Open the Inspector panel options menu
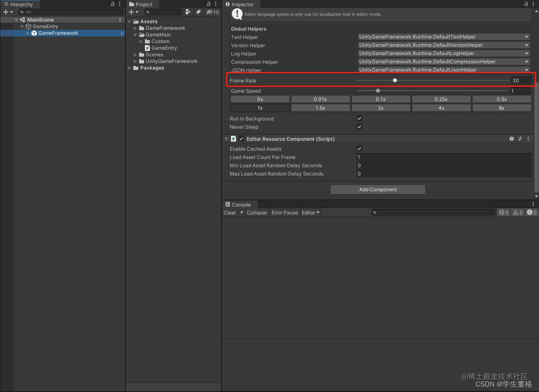 click(533, 4)
